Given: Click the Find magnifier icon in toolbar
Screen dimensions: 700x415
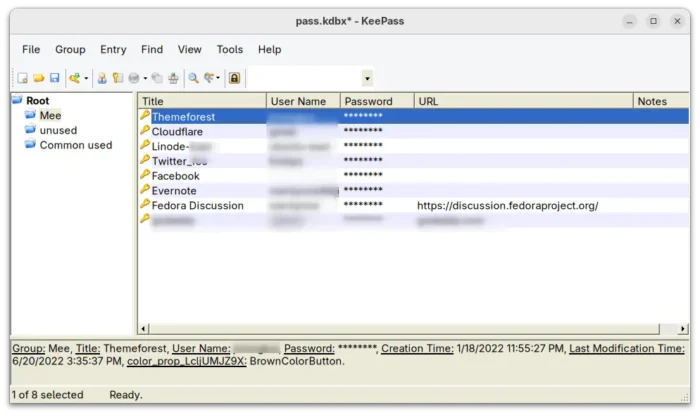Looking at the screenshot, I should [193, 78].
